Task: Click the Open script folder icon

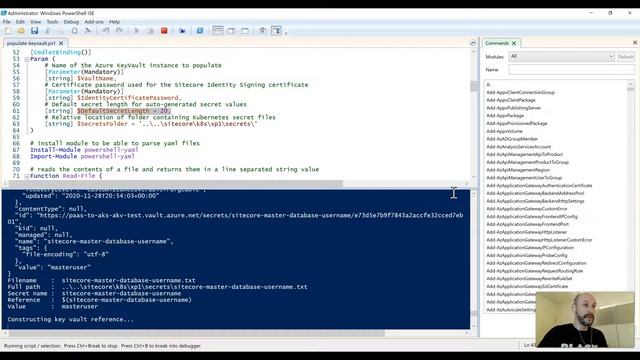Action: [x=21, y=31]
